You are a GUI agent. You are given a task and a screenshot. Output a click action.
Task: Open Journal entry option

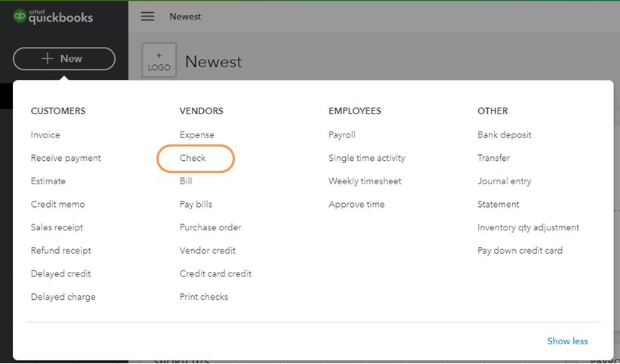[x=504, y=181]
